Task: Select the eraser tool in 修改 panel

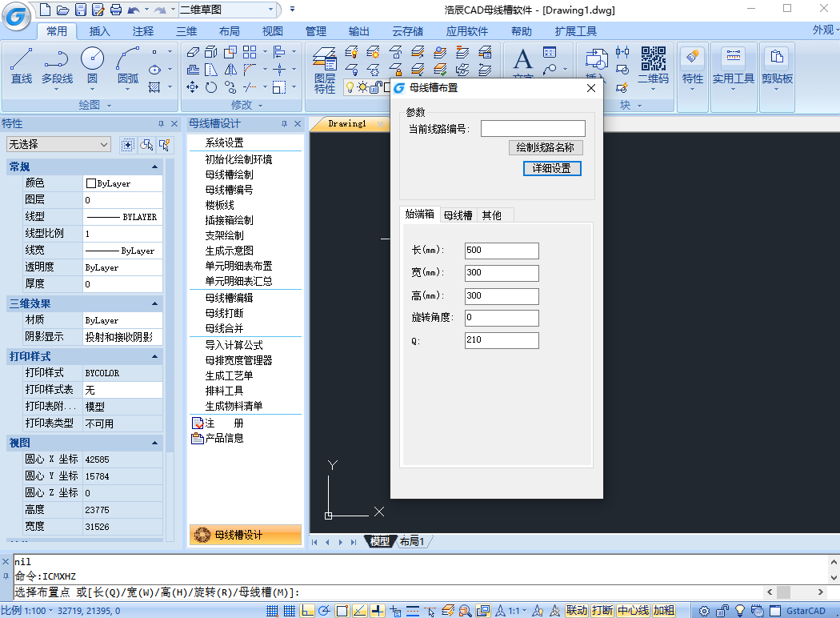Action: (193, 52)
